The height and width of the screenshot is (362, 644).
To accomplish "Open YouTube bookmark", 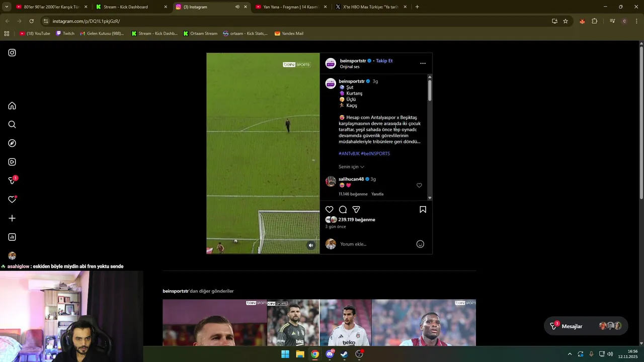I will click(x=35, y=34).
